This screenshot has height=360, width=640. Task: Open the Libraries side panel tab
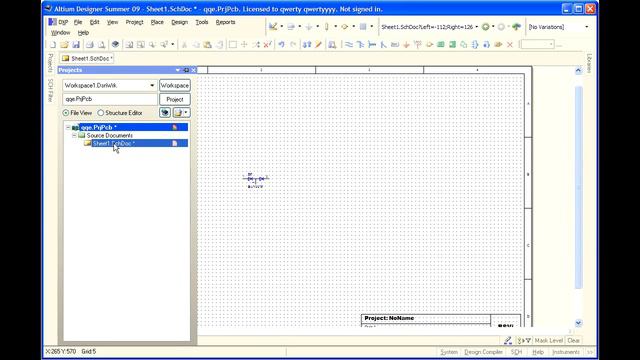coord(589,64)
